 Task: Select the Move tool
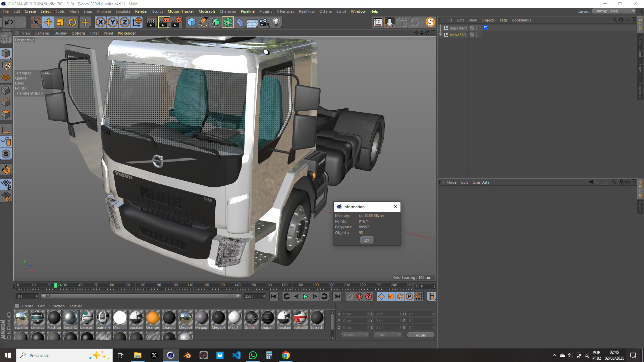coord(48,22)
